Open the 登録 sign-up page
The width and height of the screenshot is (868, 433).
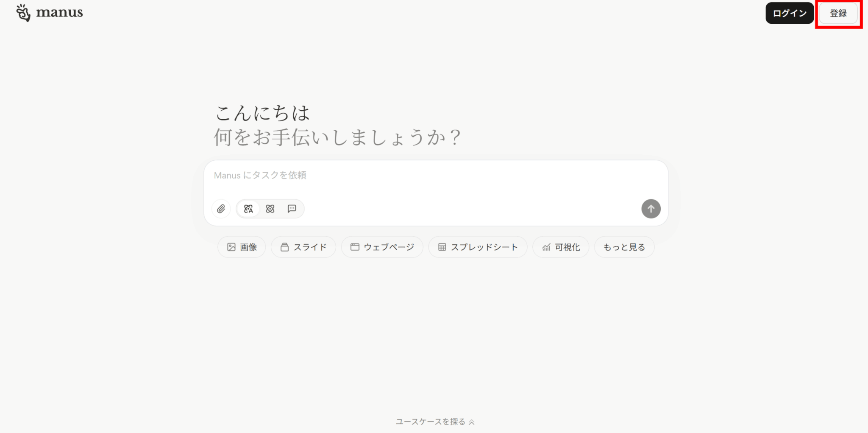(x=838, y=13)
